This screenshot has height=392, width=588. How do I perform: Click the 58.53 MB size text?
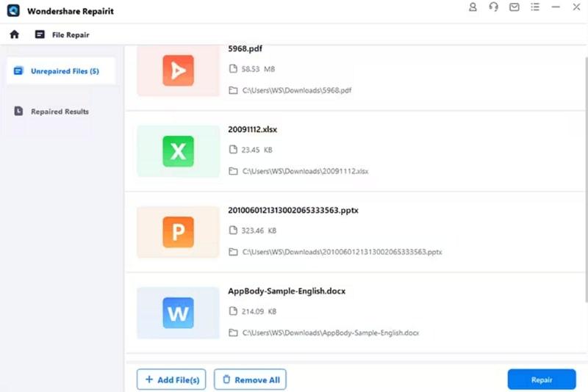(258, 69)
